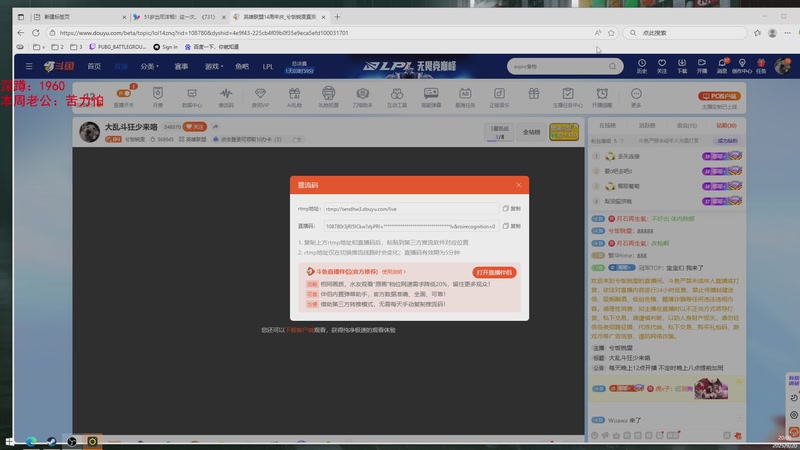800x450 pixels.
Task: Switch to the 贵宾(15) tab
Action: coord(687,126)
